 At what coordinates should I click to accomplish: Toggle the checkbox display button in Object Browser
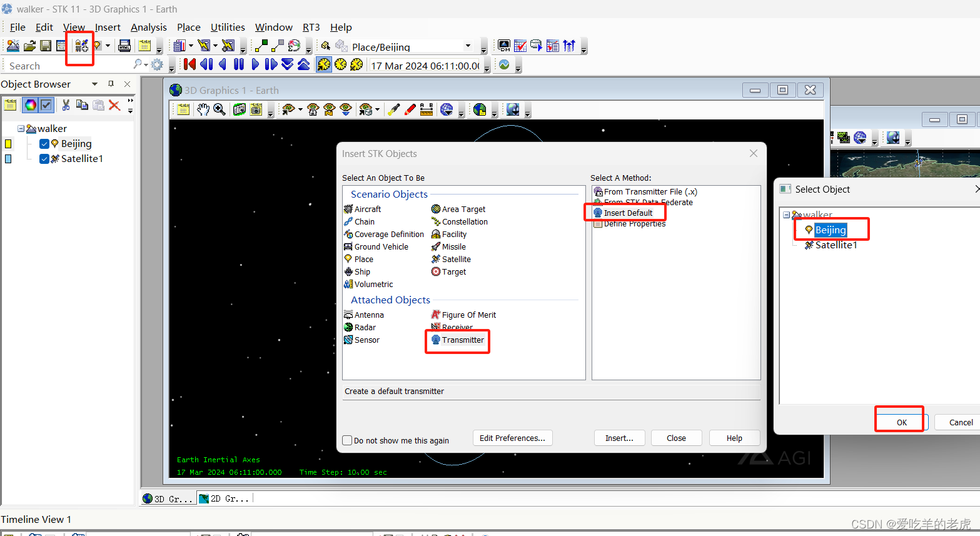click(x=46, y=105)
